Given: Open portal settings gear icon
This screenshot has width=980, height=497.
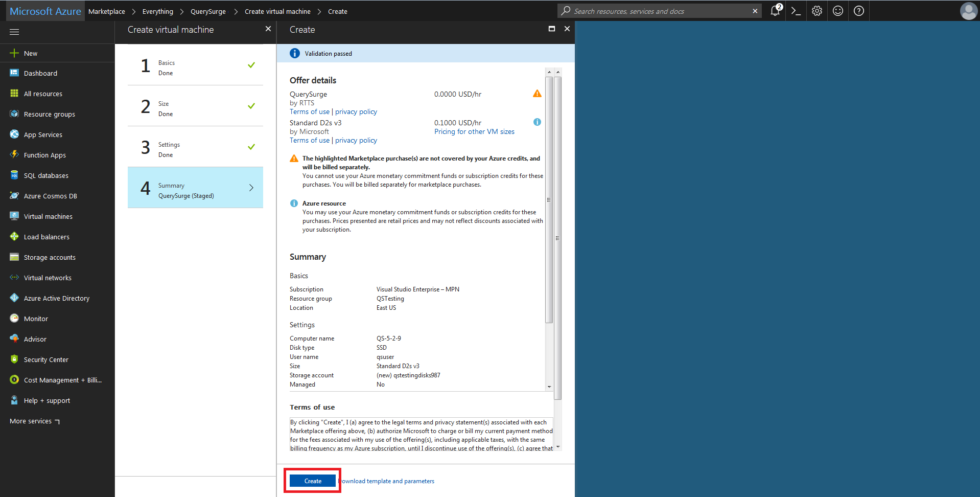Looking at the screenshot, I should [816, 11].
